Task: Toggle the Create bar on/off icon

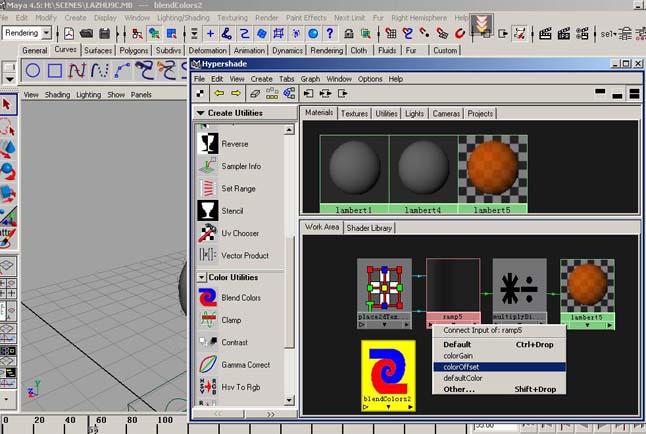Action: point(200,94)
